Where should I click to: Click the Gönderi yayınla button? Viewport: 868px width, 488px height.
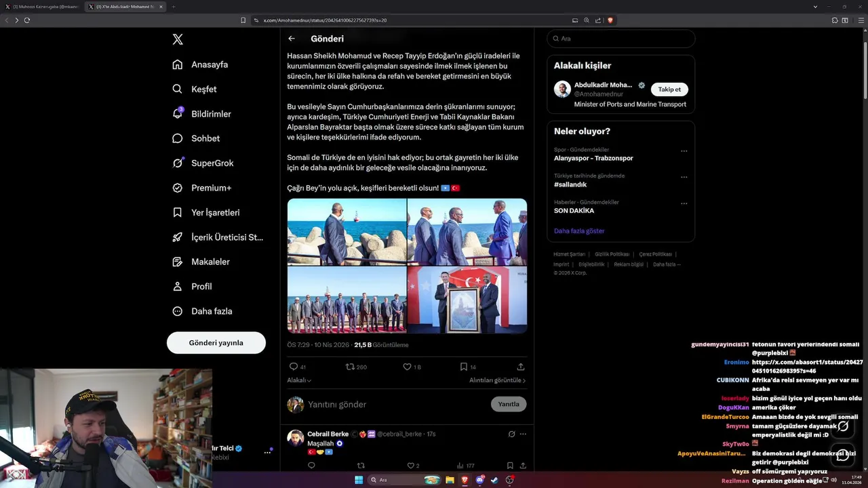point(216,343)
